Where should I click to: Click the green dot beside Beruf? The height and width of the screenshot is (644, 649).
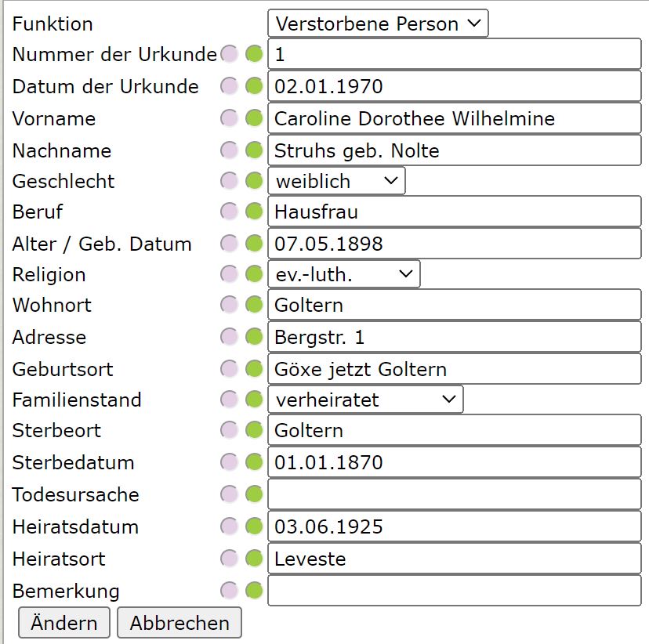coord(254,212)
